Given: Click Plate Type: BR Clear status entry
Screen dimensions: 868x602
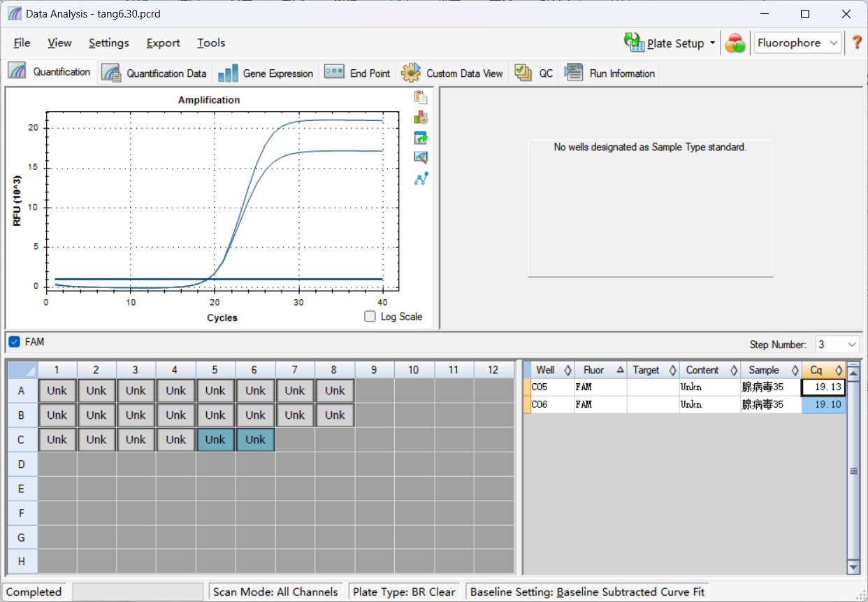Looking at the screenshot, I should tap(404, 592).
